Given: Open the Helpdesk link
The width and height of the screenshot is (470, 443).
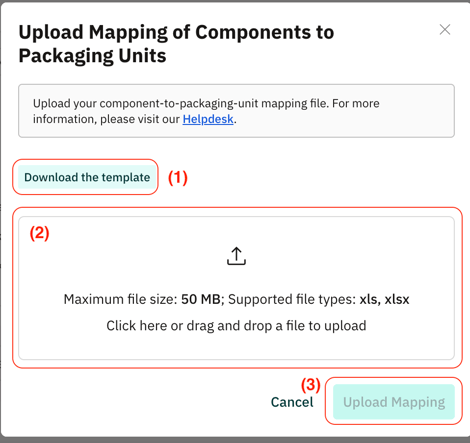Looking at the screenshot, I should pyautogui.click(x=208, y=119).
